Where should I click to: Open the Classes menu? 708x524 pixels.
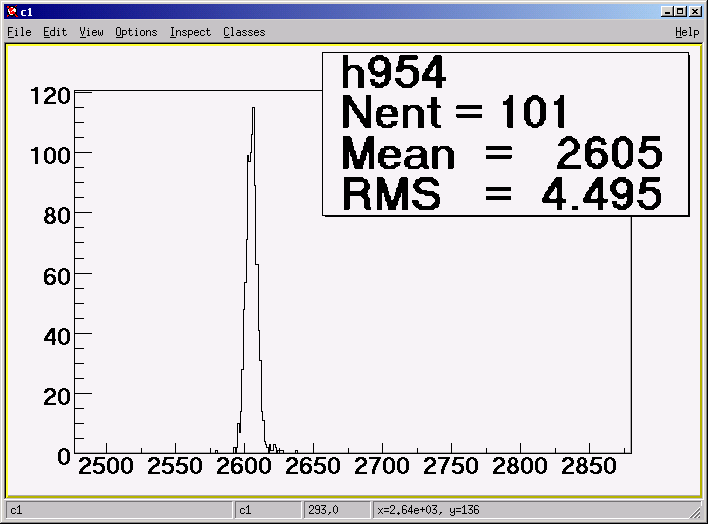pos(244,32)
